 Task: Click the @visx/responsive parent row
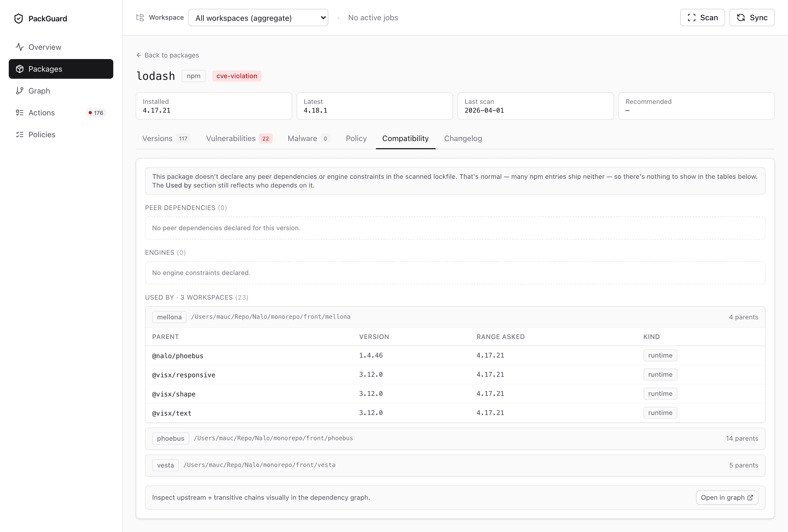pyautogui.click(x=455, y=375)
